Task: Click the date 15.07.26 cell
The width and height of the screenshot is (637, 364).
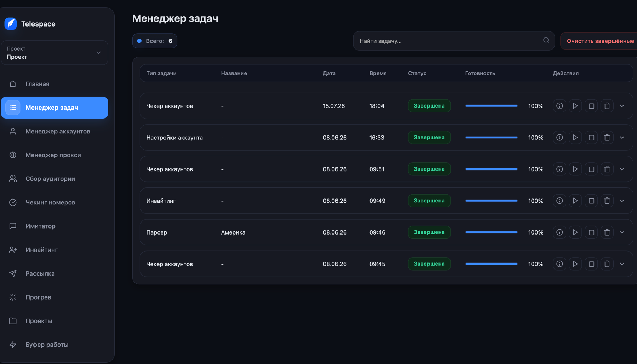Action: 334,106
